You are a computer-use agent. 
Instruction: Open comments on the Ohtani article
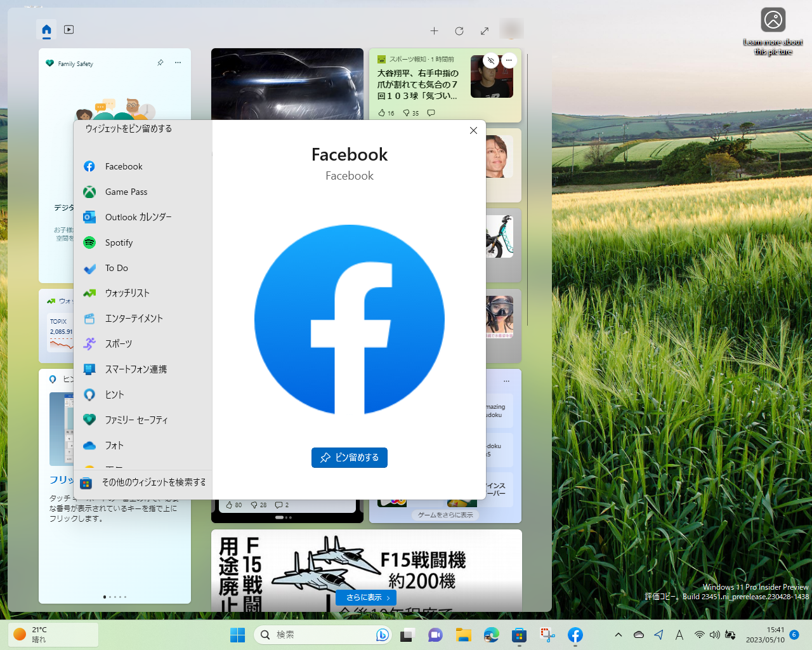[431, 112]
